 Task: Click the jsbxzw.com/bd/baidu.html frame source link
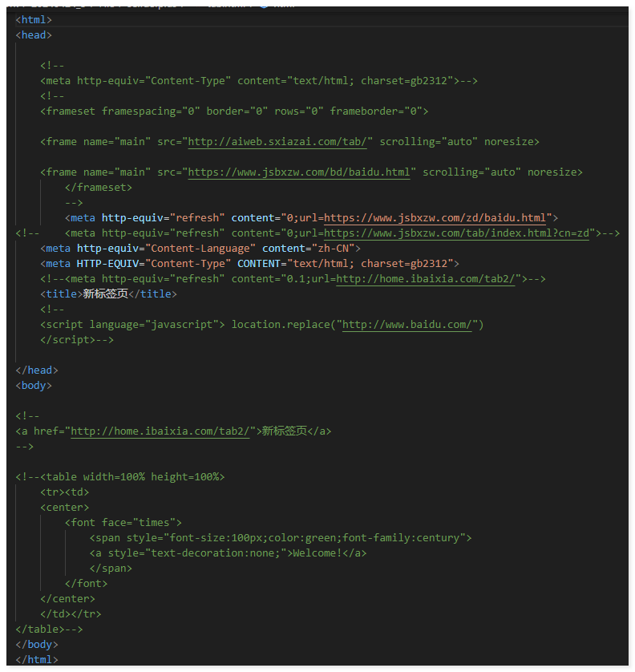pyautogui.click(x=299, y=172)
